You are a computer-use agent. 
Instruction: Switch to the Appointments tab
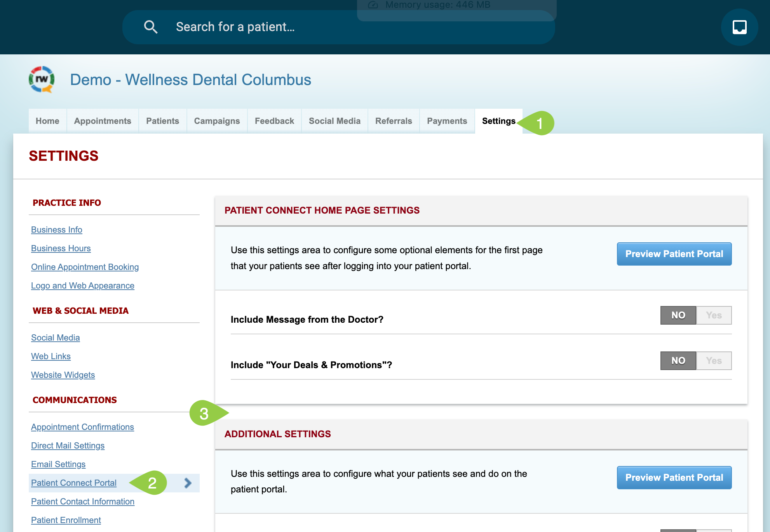[103, 121]
